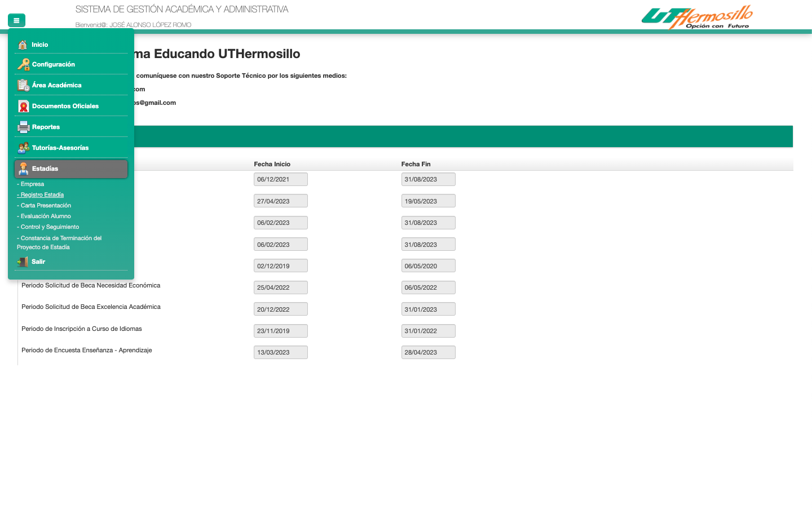Go to Control y Seguimiento

[x=50, y=227]
